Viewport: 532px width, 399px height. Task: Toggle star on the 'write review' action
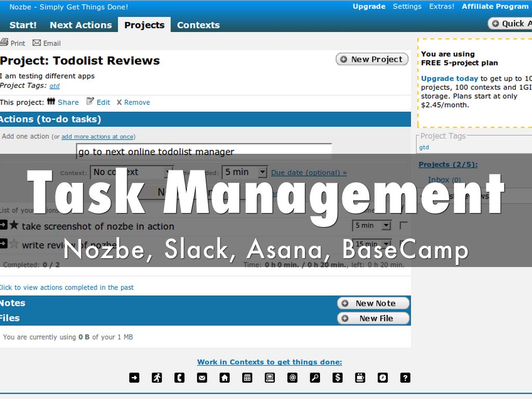14,244
